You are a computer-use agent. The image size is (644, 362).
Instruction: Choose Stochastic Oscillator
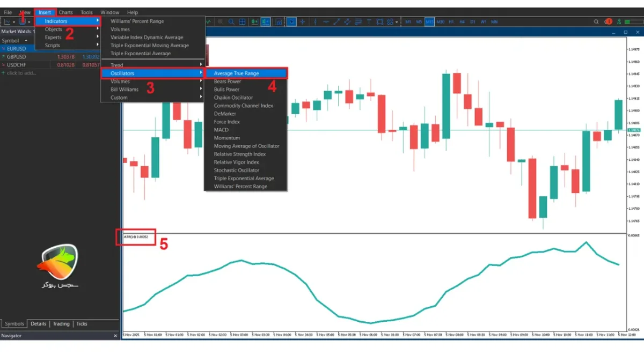pyautogui.click(x=246, y=170)
